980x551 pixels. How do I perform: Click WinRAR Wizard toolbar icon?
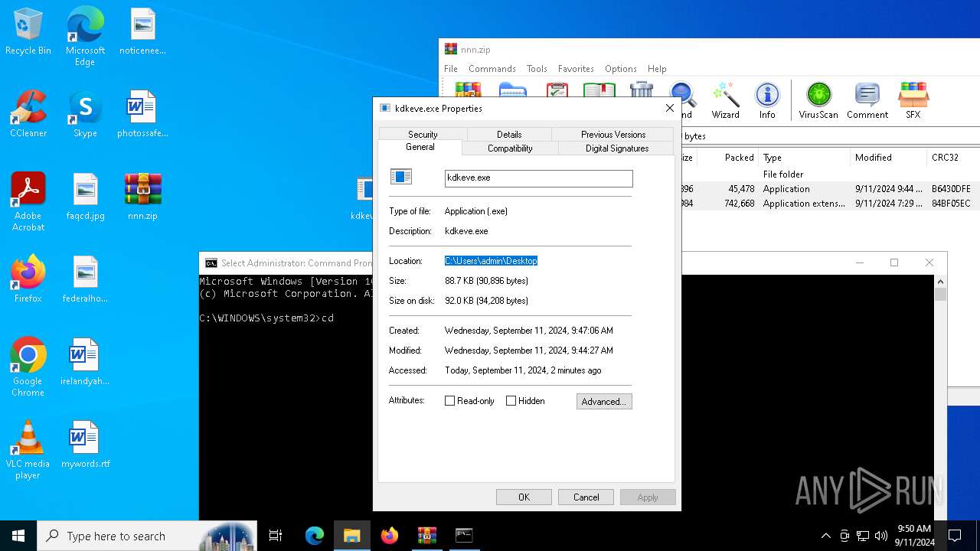725,100
